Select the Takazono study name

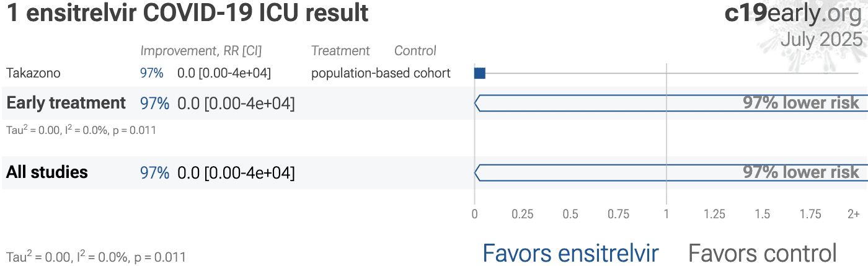33,73
